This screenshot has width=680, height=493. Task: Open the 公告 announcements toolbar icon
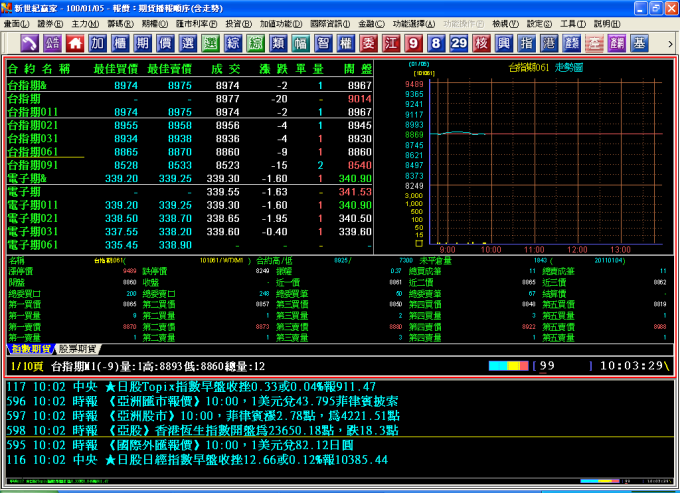point(52,43)
